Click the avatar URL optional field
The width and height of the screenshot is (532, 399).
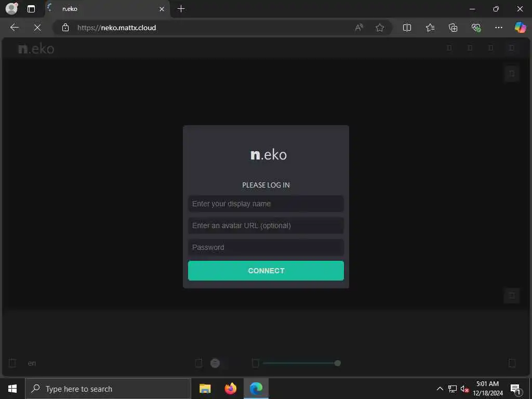(x=266, y=225)
